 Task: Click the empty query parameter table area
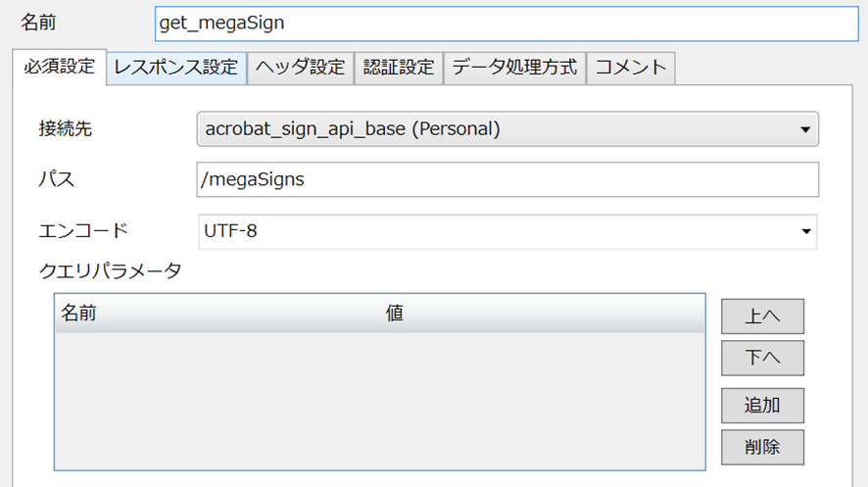[x=379, y=402]
